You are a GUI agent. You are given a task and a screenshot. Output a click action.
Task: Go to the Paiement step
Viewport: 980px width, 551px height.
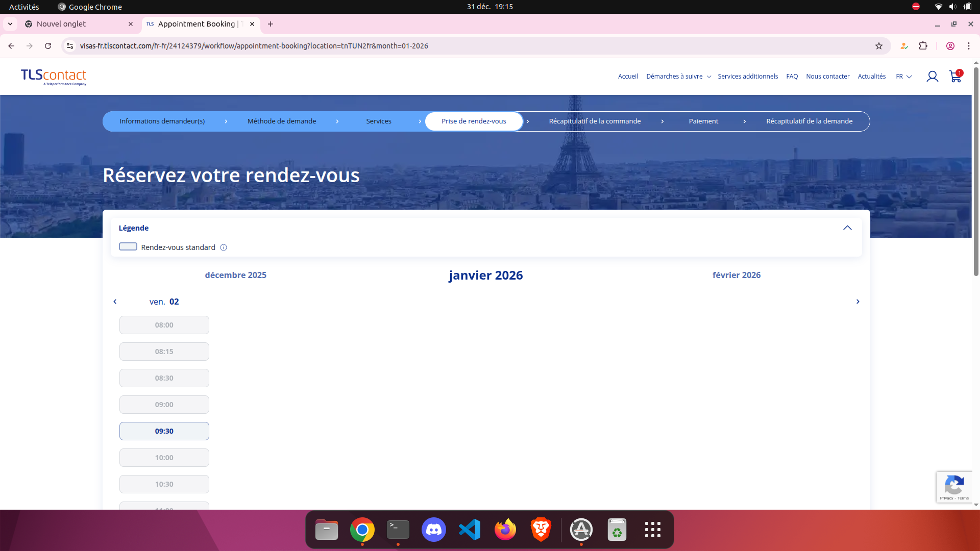tap(703, 121)
